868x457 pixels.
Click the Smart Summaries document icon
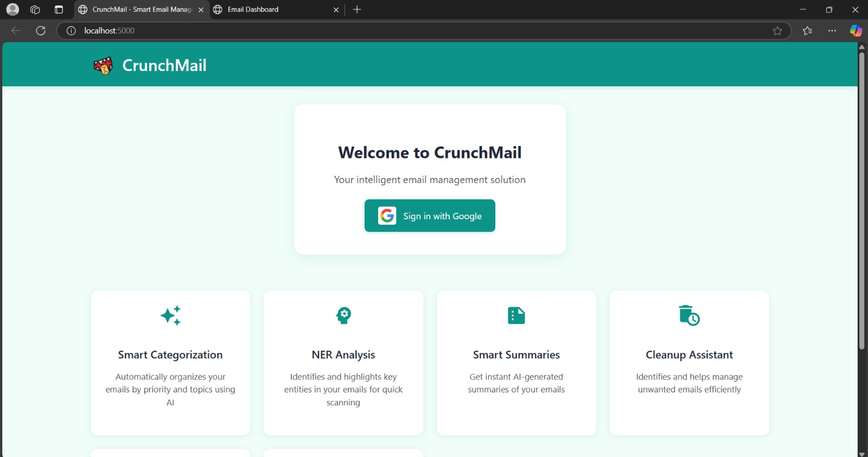coord(516,315)
